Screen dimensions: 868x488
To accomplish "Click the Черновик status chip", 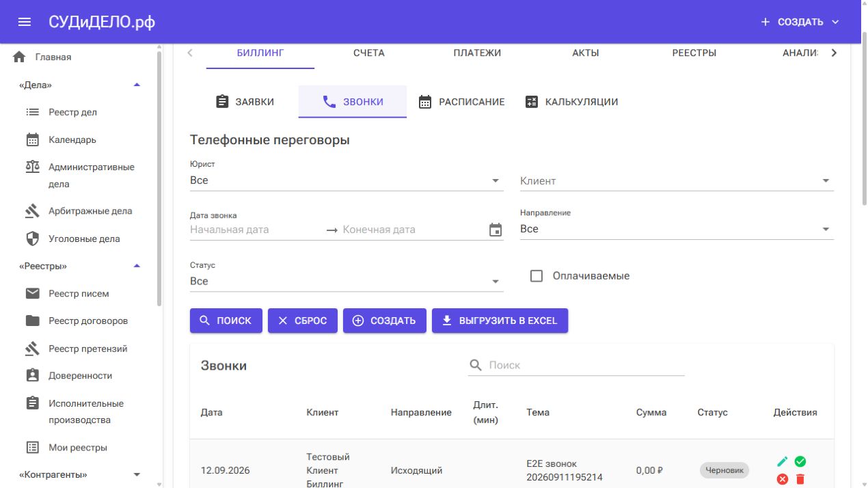I will (x=724, y=470).
